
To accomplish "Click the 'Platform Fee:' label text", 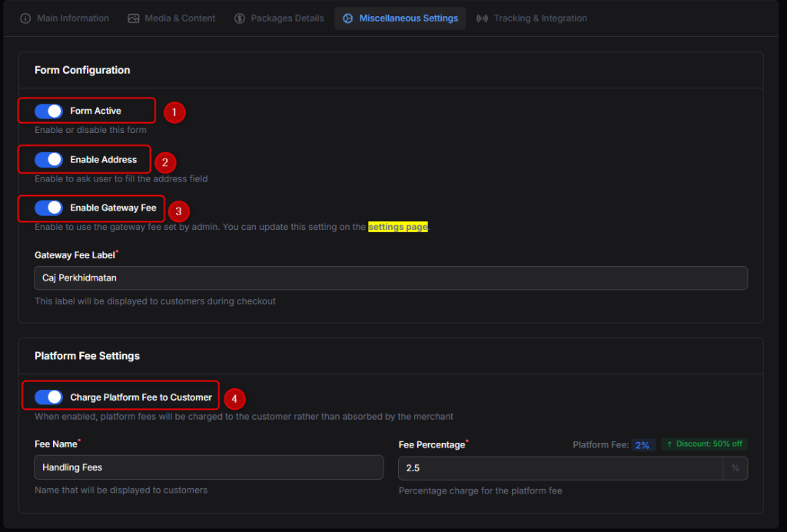I will [x=601, y=444].
